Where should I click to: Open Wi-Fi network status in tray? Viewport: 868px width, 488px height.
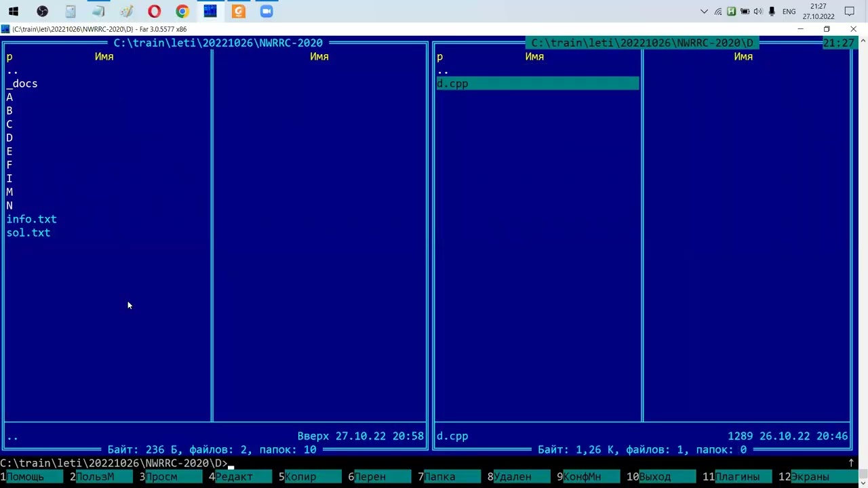717,12
